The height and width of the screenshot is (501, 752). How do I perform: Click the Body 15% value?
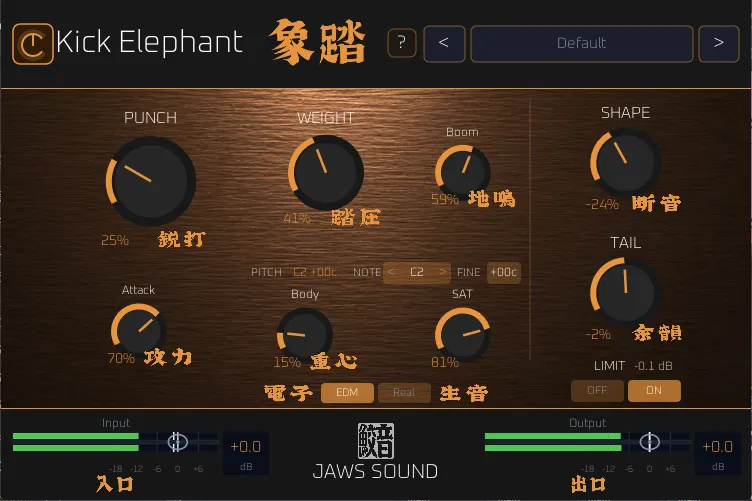coord(287,362)
